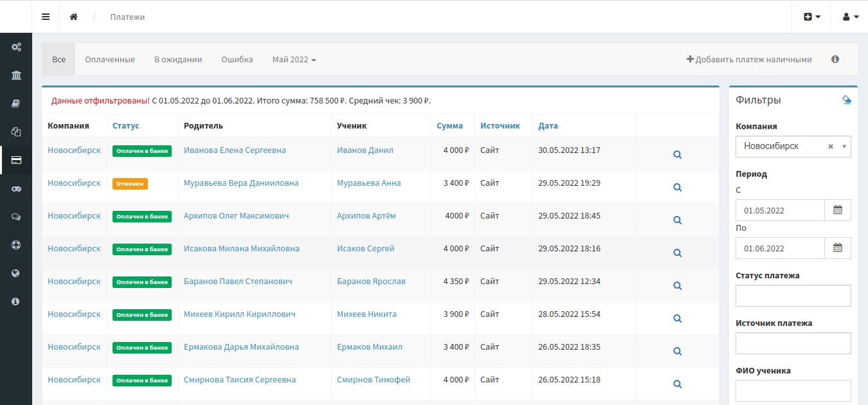Image resolution: width=868 pixels, height=405 pixels.
Task: Open calendar picker for start date 01.05.2022
Action: click(x=838, y=210)
